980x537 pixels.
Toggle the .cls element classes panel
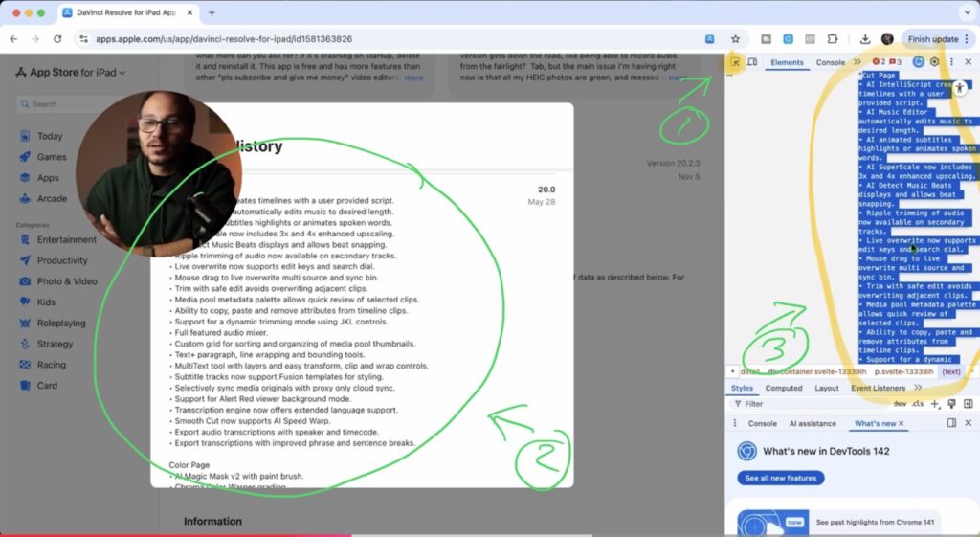pyautogui.click(x=918, y=404)
